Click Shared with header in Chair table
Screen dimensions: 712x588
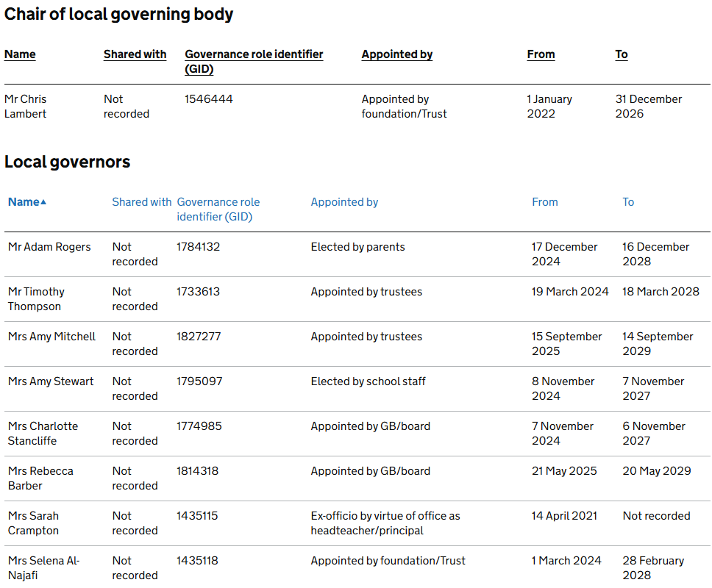(135, 54)
